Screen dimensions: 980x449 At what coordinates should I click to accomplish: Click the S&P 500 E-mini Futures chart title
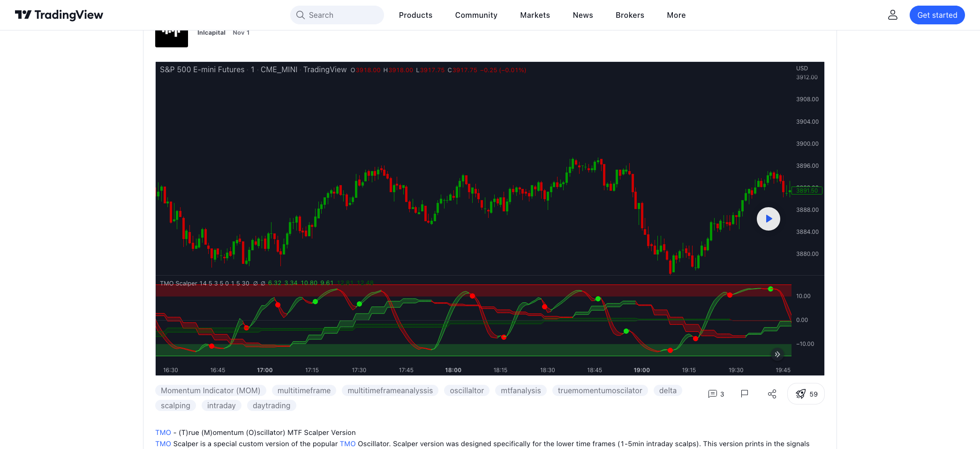(x=202, y=70)
